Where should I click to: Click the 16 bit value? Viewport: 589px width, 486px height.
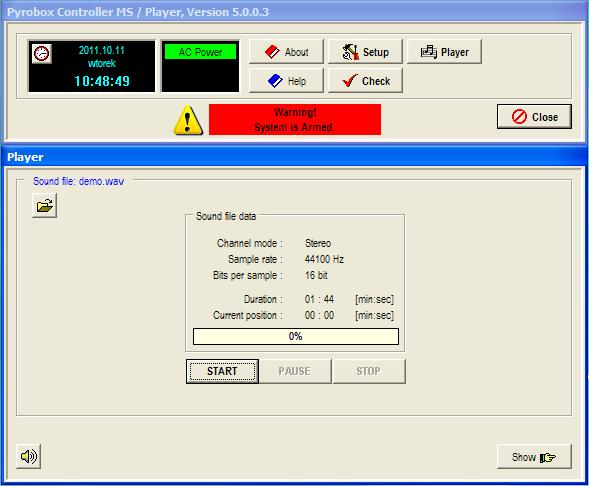point(316,275)
